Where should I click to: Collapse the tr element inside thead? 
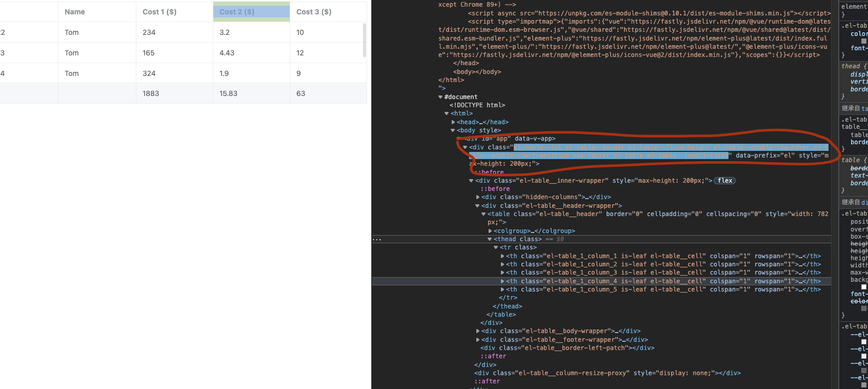(x=496, y=247)
